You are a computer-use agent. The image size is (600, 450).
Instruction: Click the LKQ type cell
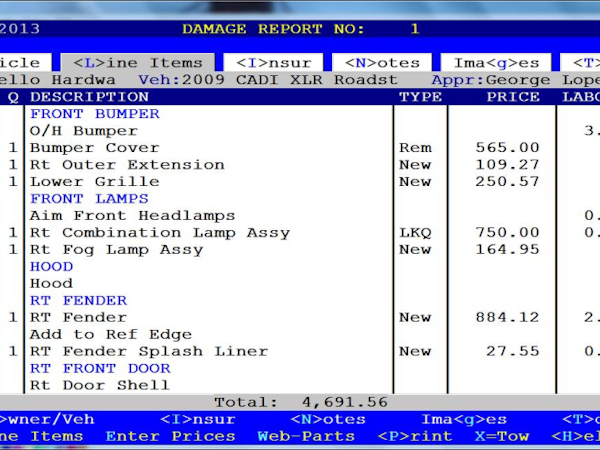click(x=415, y=233)
